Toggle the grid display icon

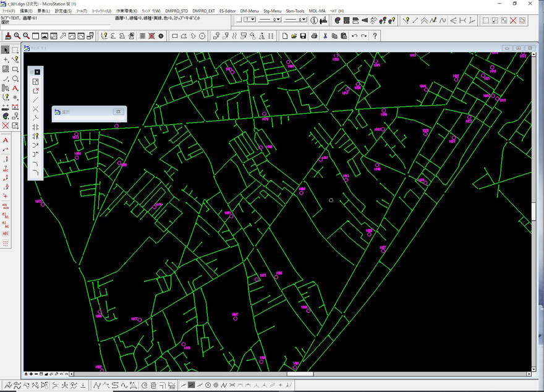(x=142, y=36)
